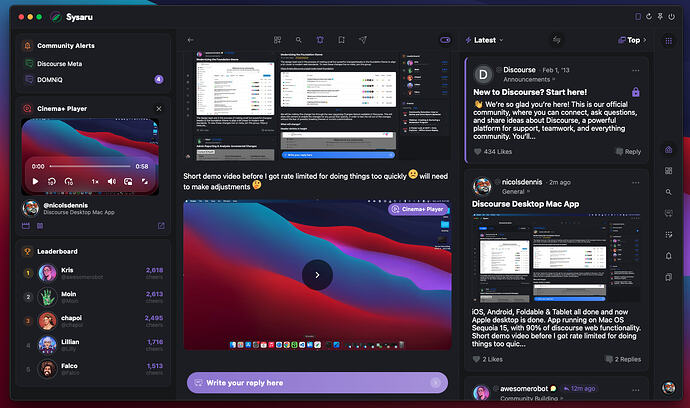The width and height of the screenshot is (690, 408).
Task: Click the refresh swap icon beside Latest
Action: [x=557, y=40]
